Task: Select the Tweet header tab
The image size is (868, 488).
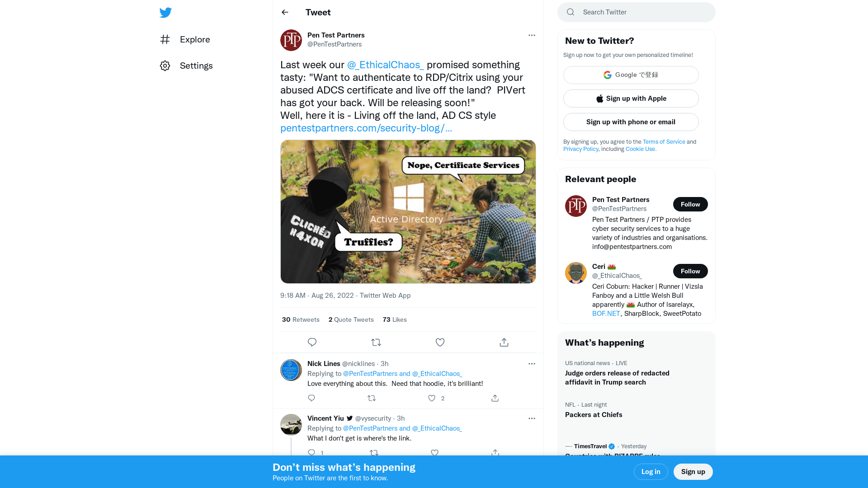Action: (x=318, y=12)
